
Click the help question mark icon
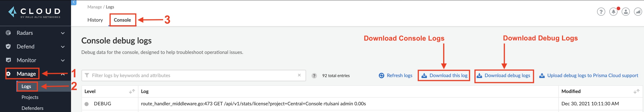601,11
